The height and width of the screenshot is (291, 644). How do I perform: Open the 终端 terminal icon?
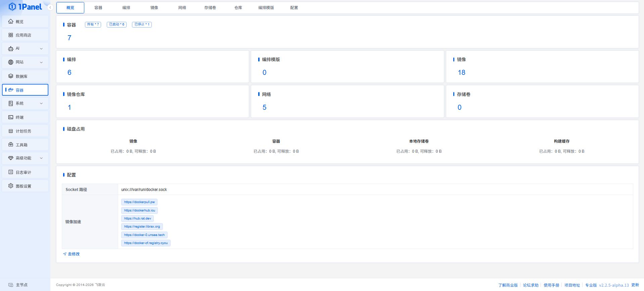[11, 117]
